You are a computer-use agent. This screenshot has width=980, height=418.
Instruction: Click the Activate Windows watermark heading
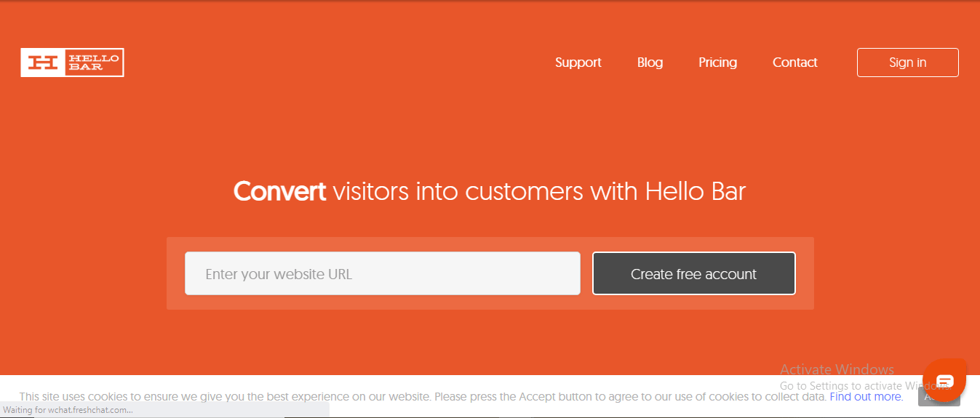tap(837, 369)
